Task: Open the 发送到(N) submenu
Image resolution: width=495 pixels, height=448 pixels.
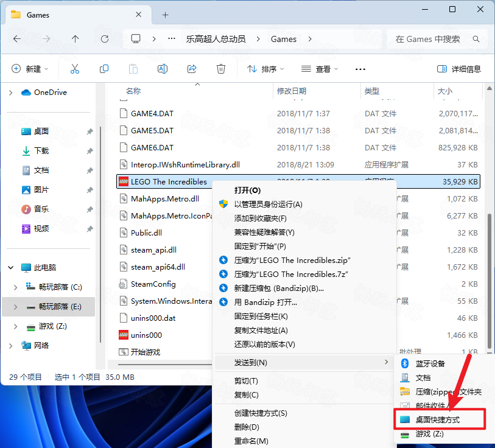Action: (x=305, y=362)
